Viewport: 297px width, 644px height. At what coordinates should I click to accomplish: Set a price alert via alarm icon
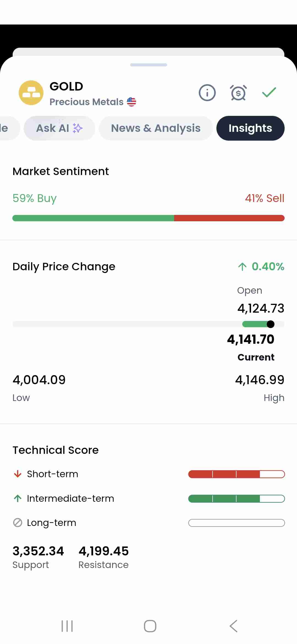click(238, 93)
